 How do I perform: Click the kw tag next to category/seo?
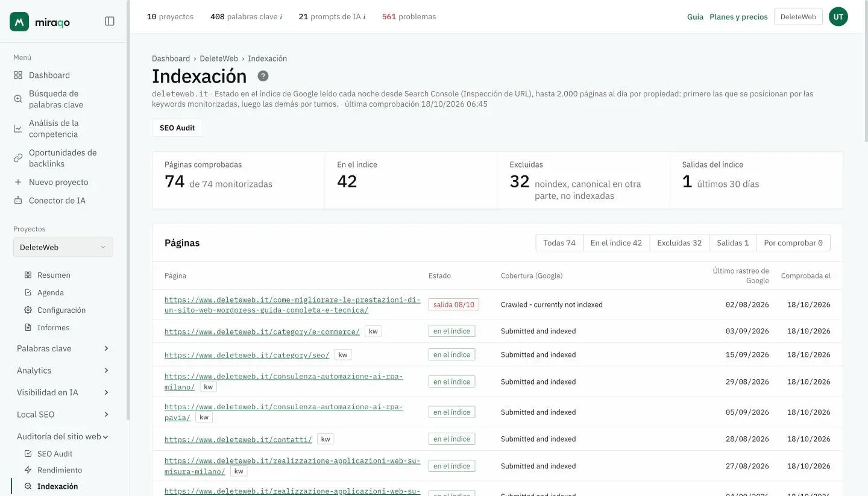tap(343, 355)
